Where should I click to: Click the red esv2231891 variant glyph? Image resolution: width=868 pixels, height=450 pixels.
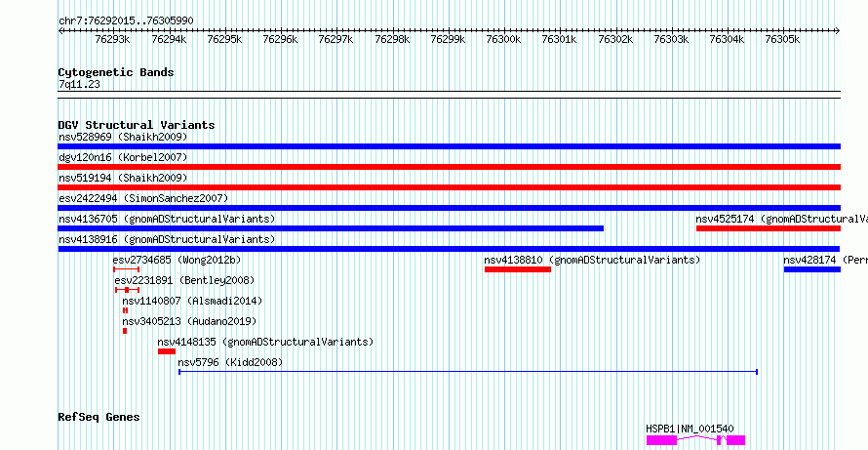(128, 290)
